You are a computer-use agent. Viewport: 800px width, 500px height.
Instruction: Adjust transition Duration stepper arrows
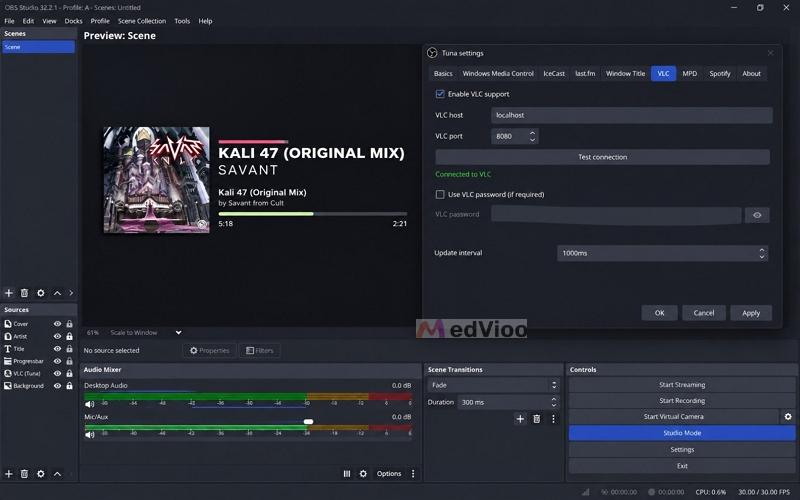click(x=554, y=403)
